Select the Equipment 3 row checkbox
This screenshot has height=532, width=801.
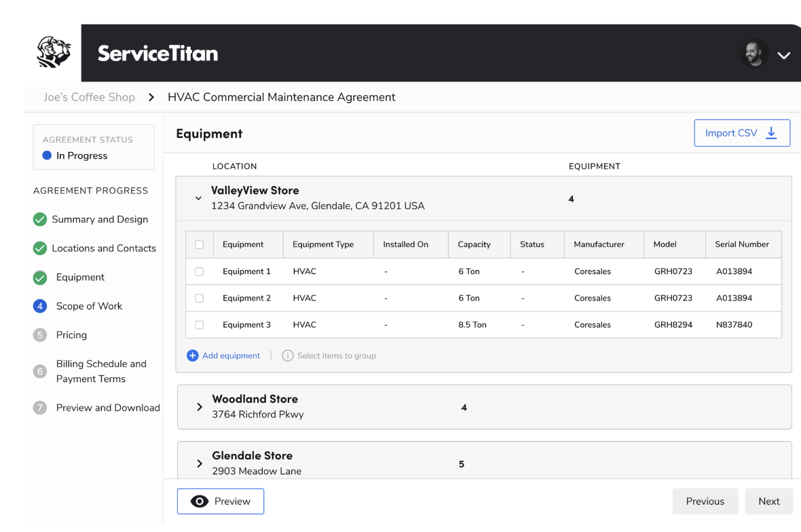[x=199, y=325]
